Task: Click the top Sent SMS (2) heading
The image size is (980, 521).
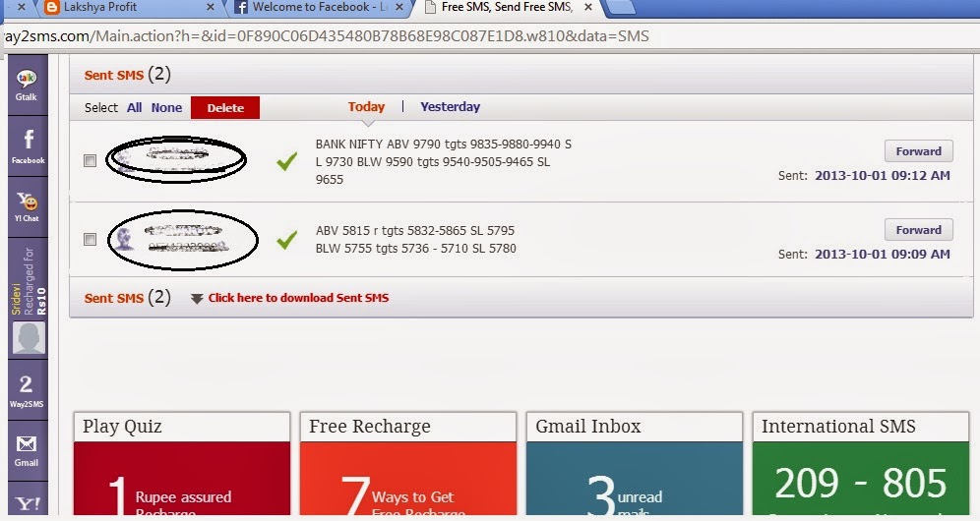Action: tap(128, 75)
